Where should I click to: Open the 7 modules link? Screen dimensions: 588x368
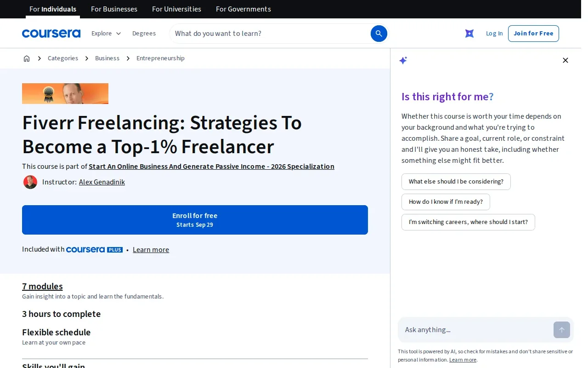point(42,287)
